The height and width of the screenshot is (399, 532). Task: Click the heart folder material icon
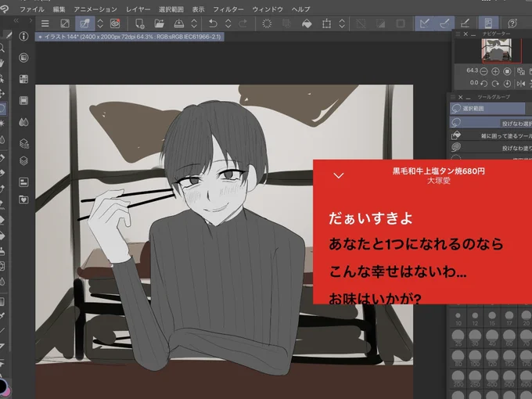click(23, 199)
